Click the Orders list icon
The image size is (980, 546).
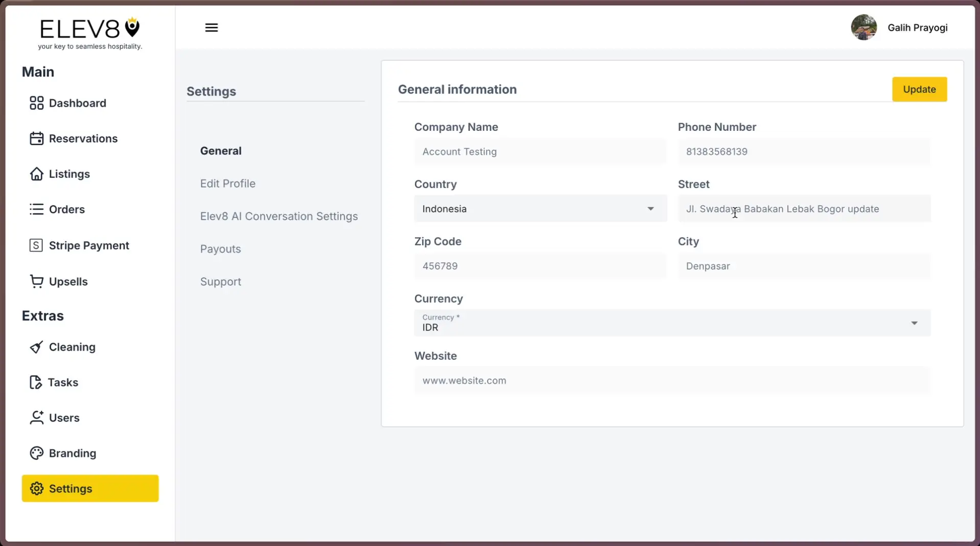point(36,209)
